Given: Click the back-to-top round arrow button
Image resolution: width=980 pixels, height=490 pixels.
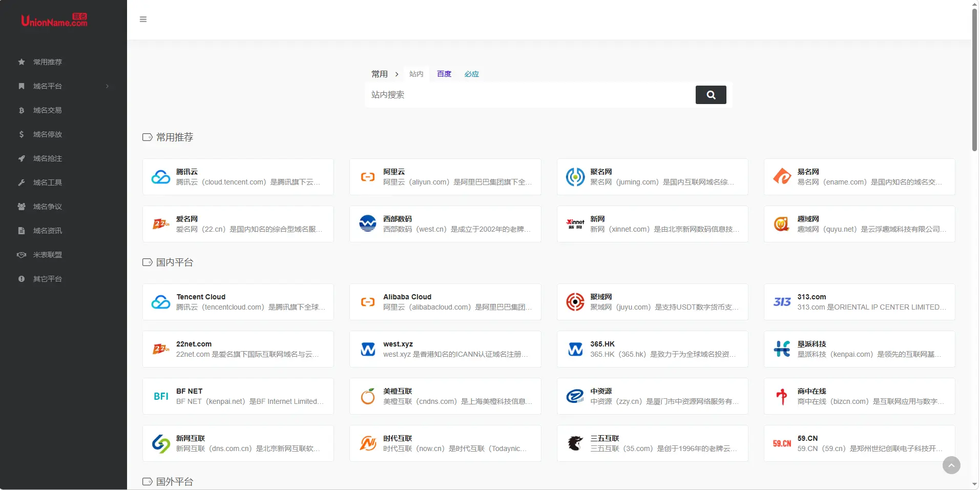Looking at the screenshot, I should pyautogui.click(x=951, y=465).
